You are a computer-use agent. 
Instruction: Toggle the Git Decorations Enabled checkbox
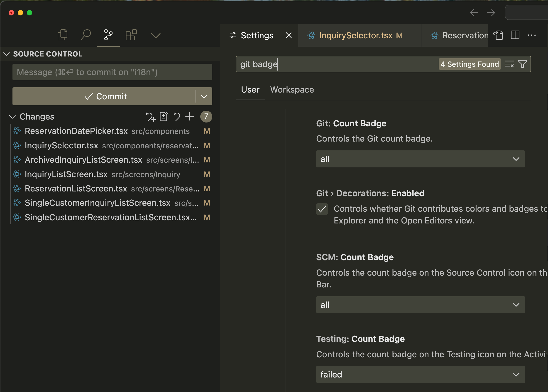(322, 209)
